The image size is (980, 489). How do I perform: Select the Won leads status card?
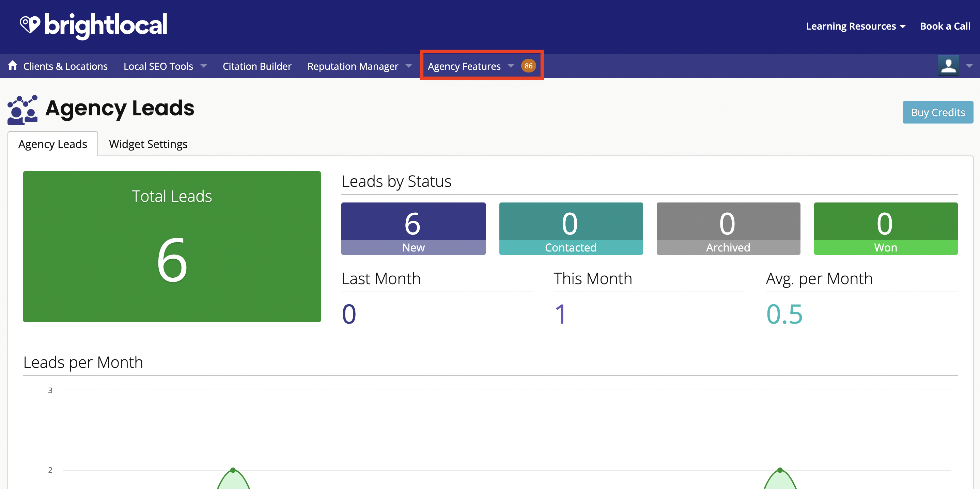click(x=886, y=228)
